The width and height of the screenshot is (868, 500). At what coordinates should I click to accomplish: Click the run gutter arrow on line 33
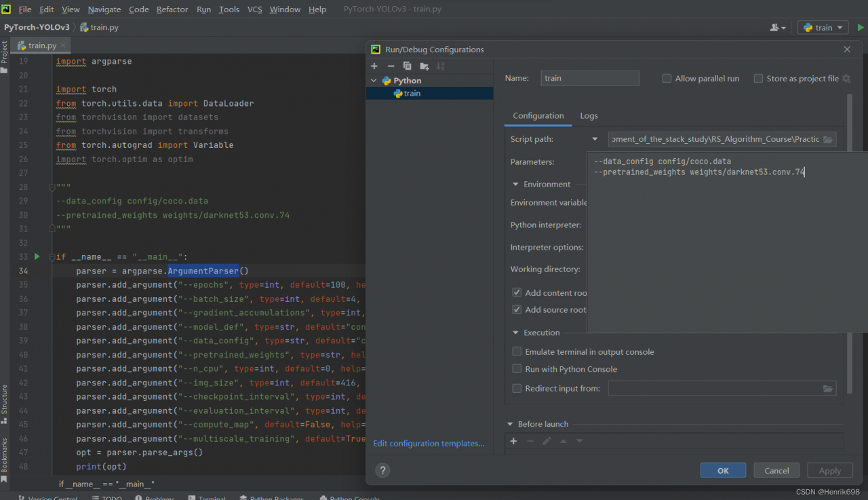37,257
